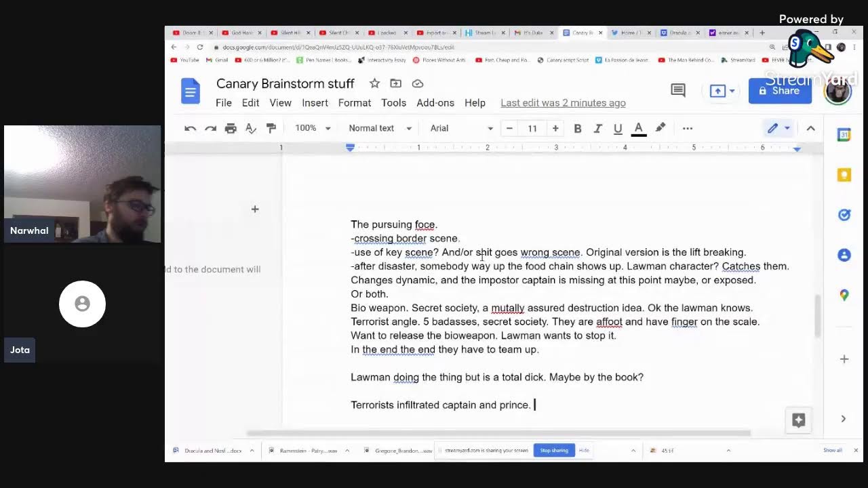Toggle italic formatting
The image size is (868, 488).
pyautogui.click(x=597, y=128)
